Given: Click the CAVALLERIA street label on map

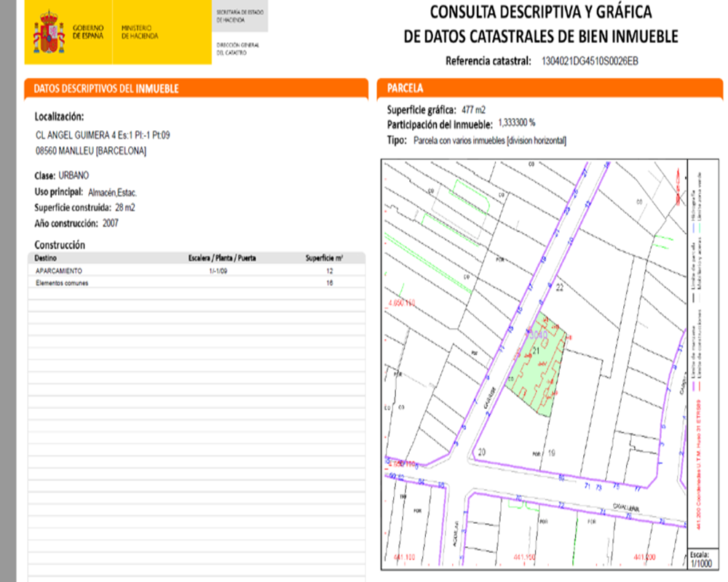Looking at the screenshot, I should tap(626, 507).
